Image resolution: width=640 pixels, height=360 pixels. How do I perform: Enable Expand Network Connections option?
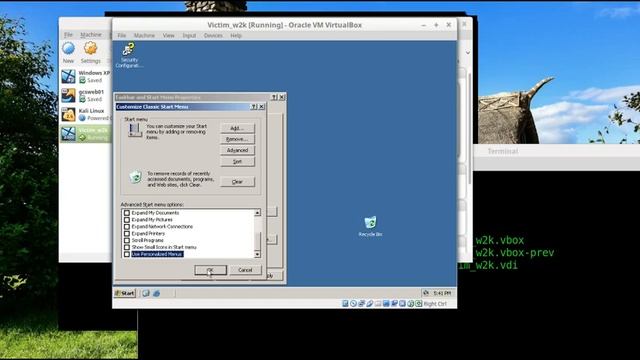127,227
